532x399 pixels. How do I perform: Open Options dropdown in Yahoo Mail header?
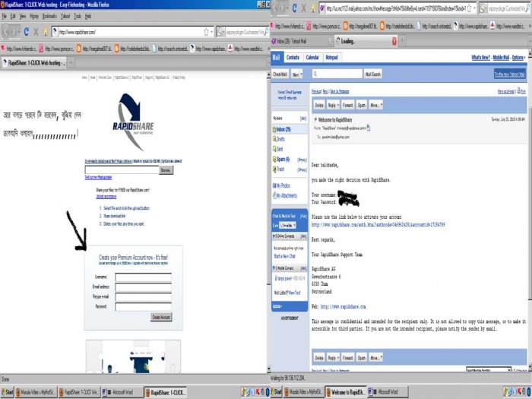[519, 58]
